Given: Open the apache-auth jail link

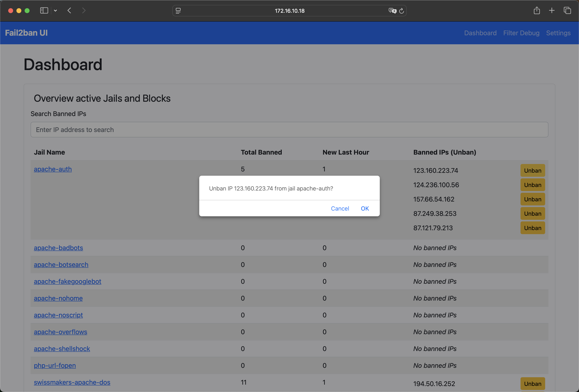Looking at the screenshot, I should point(53,169).
